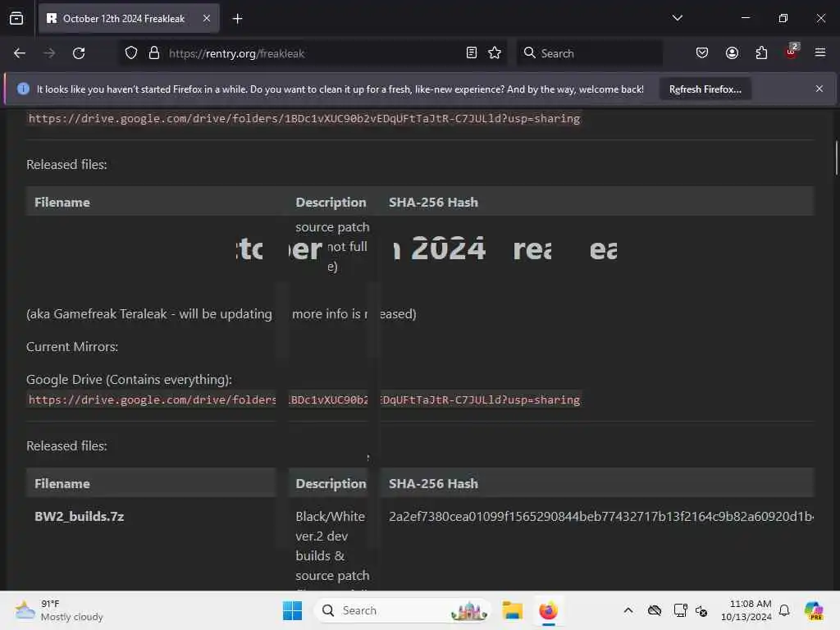
Task: Open a new tab with plus button
Action: 237,19
